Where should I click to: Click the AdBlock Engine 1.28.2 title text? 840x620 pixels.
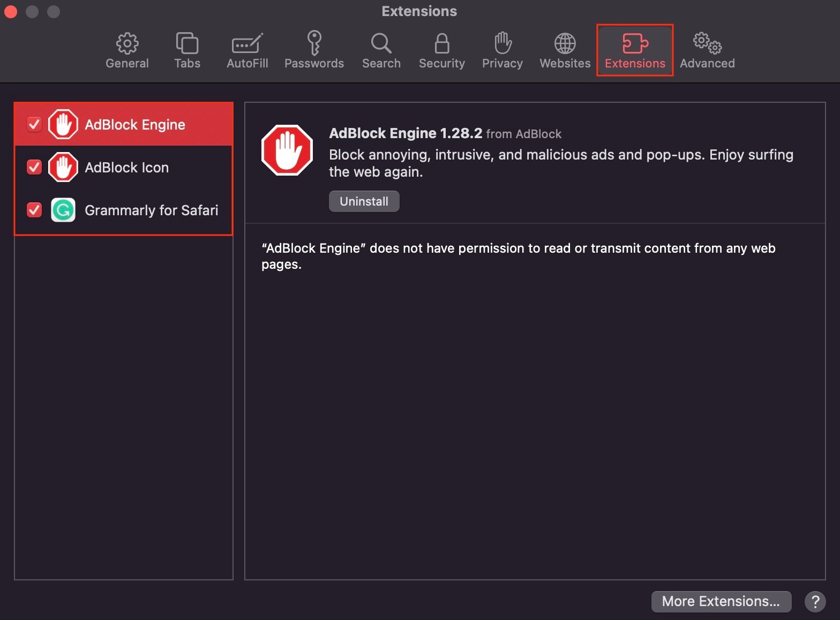coord(406,133)
